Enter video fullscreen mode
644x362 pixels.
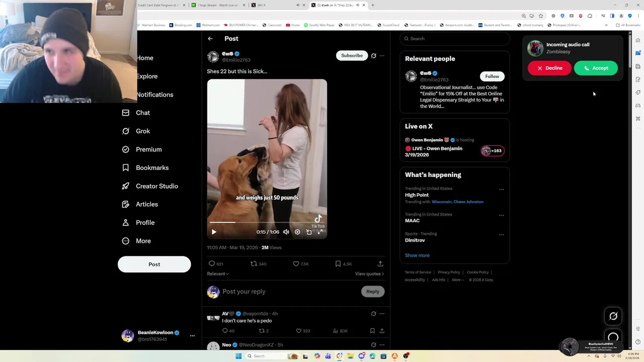[320, 232]
